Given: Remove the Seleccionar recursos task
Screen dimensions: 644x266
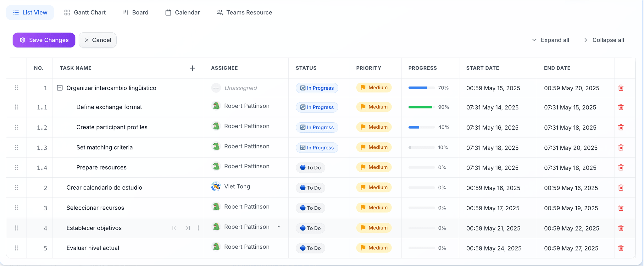Looking at the screenshot, I should pos(621,208).
